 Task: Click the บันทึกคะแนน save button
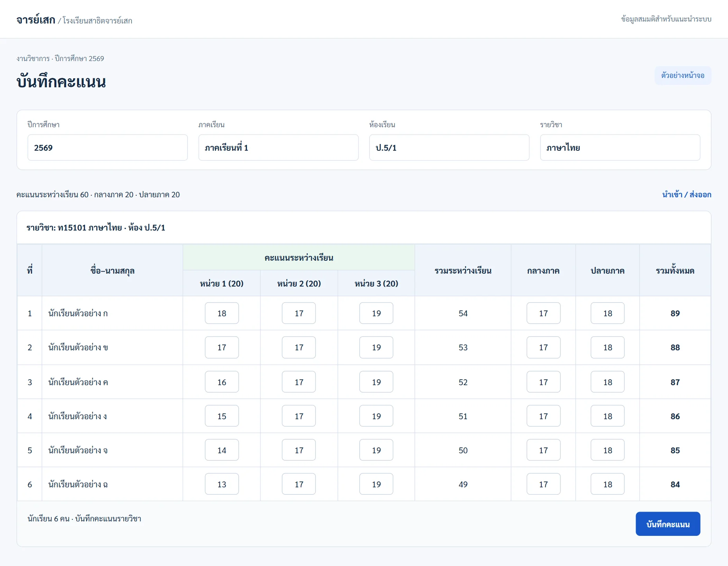668,524
